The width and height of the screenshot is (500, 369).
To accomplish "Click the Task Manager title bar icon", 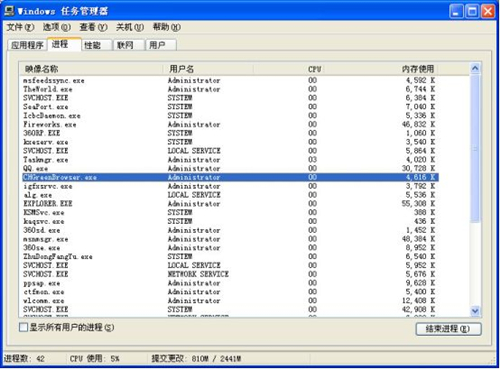I will (x=9, y=11).
